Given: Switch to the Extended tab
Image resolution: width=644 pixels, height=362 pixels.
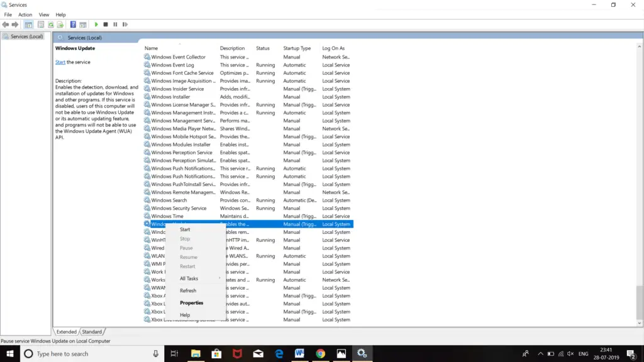Looking at the screenshot, I should (x=67, y=332).
